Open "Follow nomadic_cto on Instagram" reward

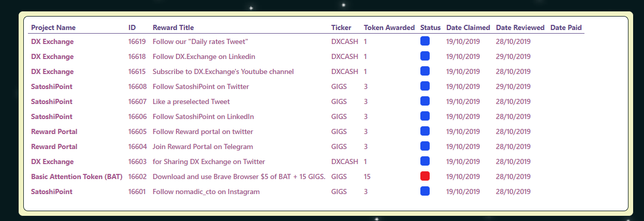pos(206,191)
